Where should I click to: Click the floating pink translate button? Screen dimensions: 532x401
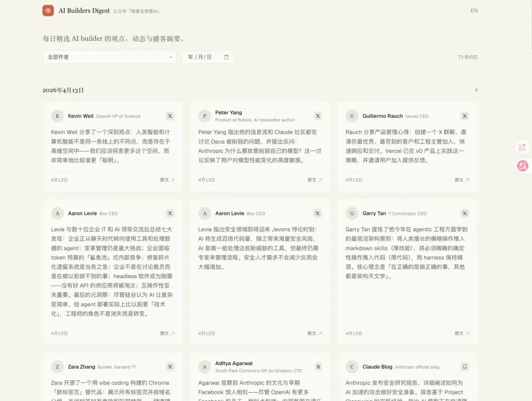[x=523, y=166]
